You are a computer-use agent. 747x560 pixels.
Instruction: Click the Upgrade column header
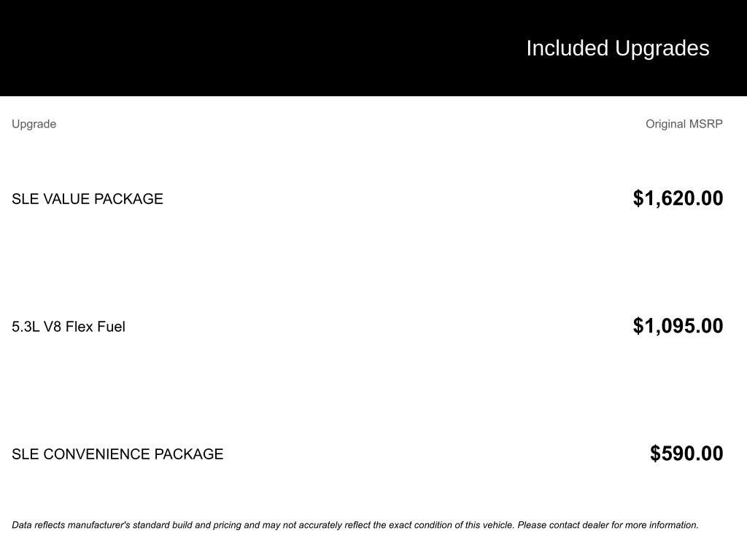pyautogui.click(x=34, y=124)
